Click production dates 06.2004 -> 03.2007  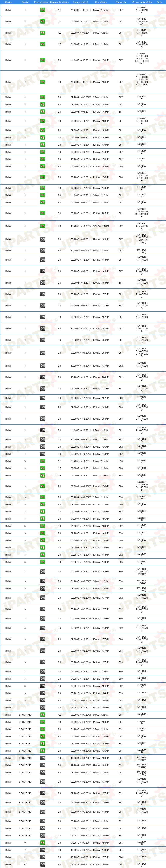[81, 487]
